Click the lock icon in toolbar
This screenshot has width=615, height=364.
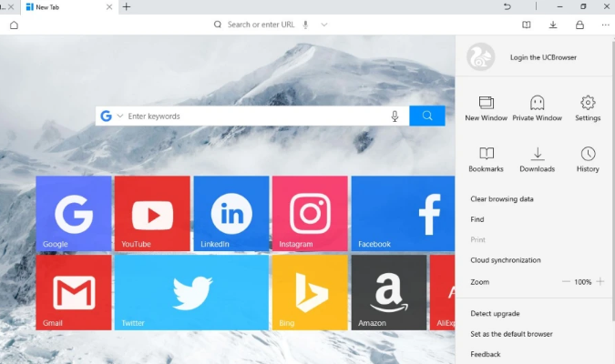tap(579, 25)
